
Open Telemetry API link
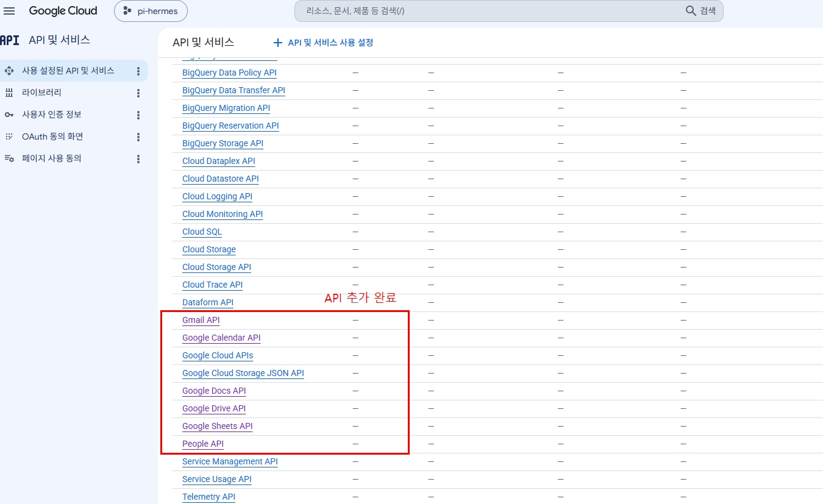click(x=208, y=497)
